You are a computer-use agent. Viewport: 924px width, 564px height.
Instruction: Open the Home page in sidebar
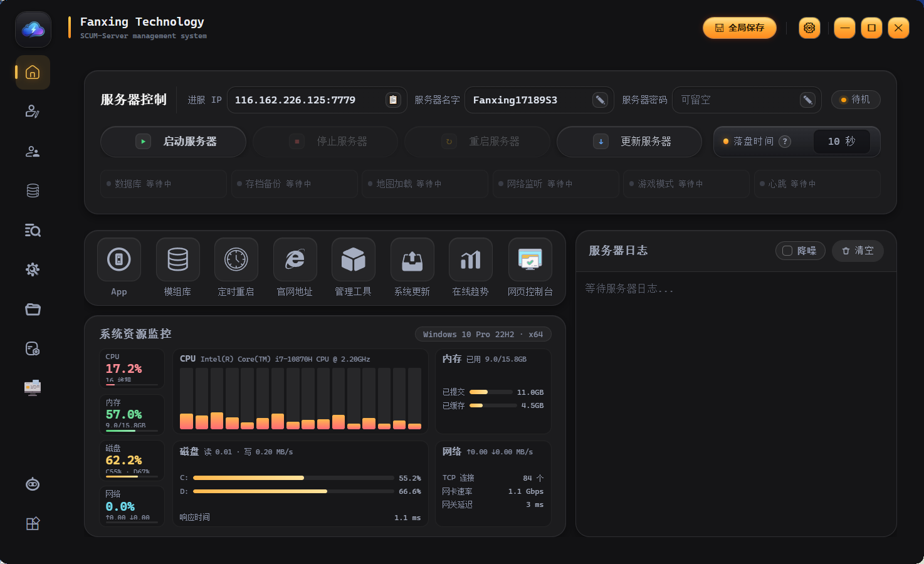pos(33,73)
